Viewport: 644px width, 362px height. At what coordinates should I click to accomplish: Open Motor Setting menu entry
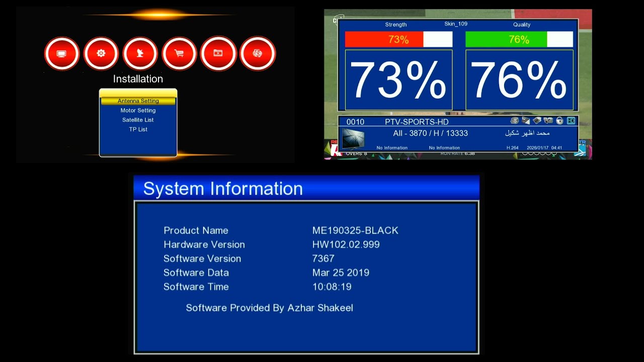click(x=138, y=111)
